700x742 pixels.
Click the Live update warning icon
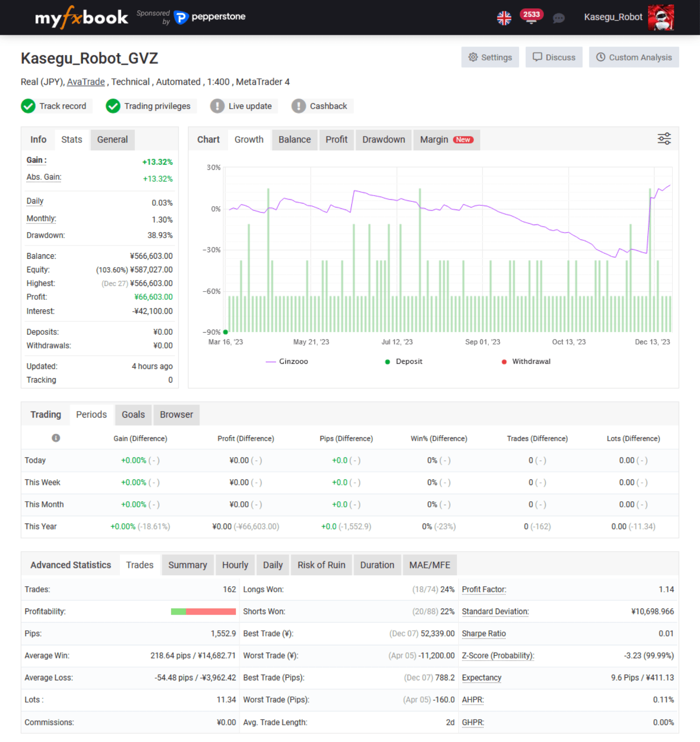217,106
